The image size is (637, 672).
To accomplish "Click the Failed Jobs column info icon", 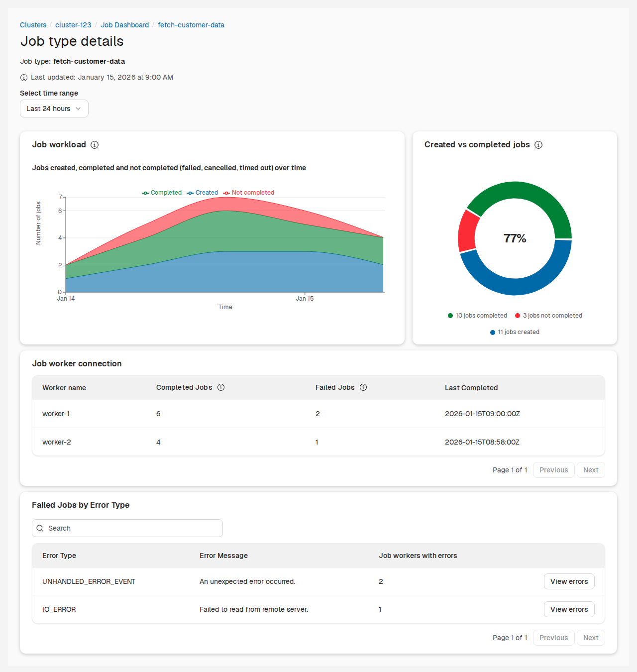I will pos(363,387).
